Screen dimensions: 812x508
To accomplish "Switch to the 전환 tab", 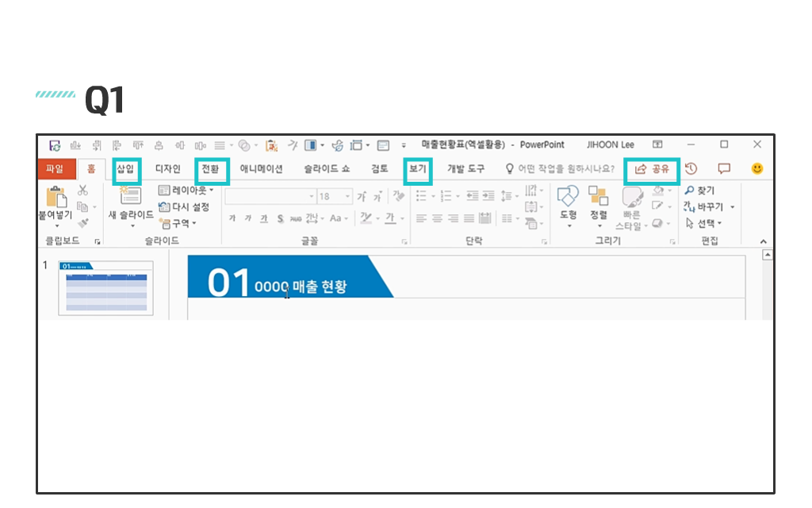I will pos(211,169).
